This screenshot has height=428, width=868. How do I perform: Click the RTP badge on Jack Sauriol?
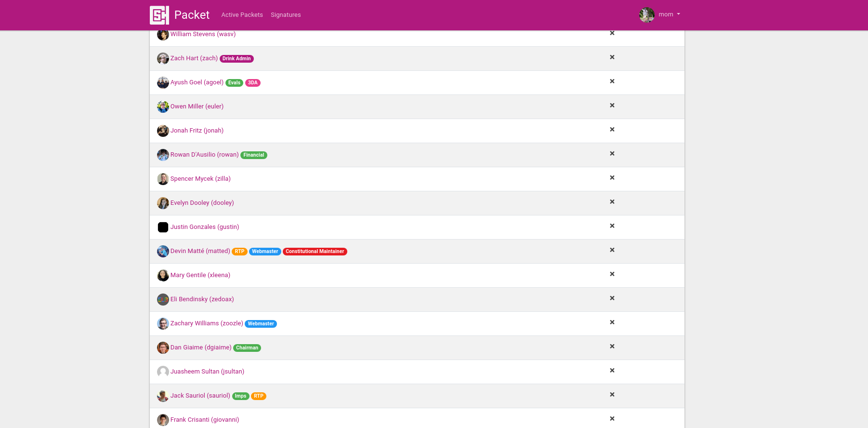259,396
